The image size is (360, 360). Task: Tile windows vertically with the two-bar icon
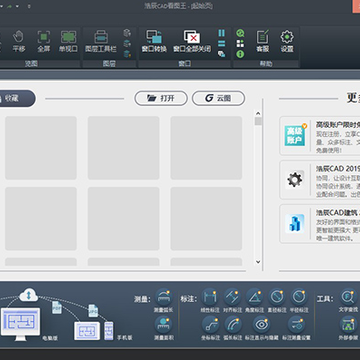click(222, 33)
